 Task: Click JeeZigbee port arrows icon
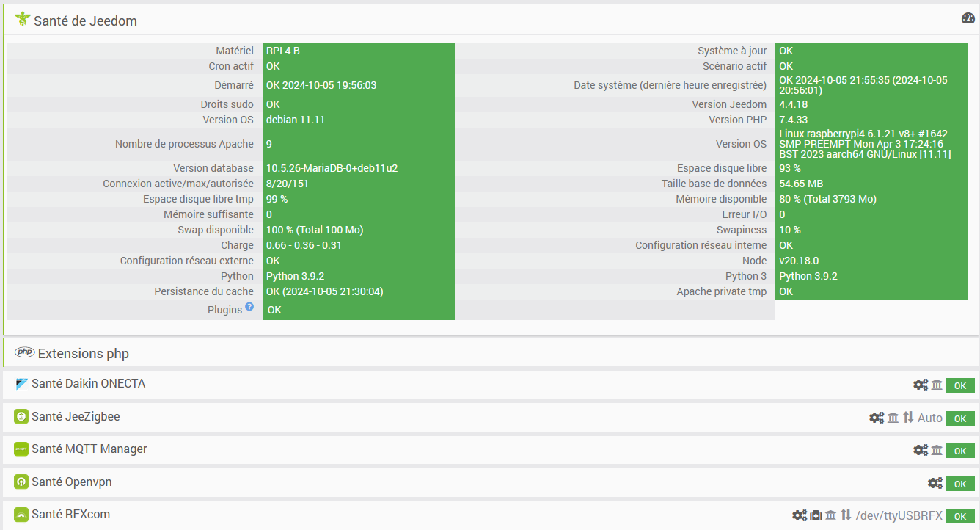(908, 418)
